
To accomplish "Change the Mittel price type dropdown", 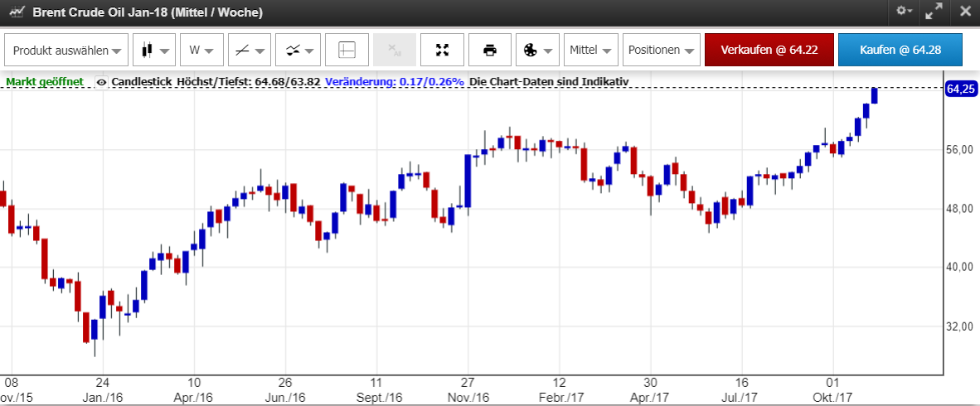I will (x=591, y=50).
